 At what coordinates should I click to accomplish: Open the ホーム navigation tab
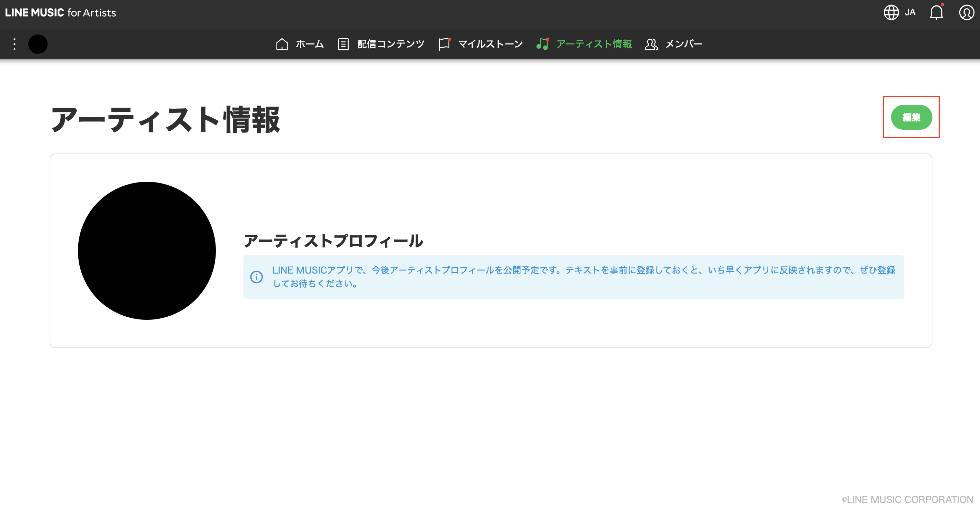[300, 44]
